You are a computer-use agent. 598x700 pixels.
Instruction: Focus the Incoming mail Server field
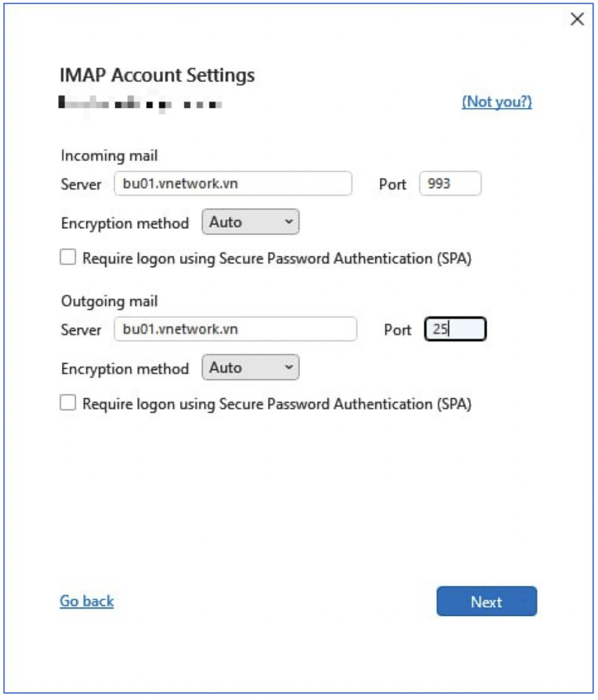(233, 183)
